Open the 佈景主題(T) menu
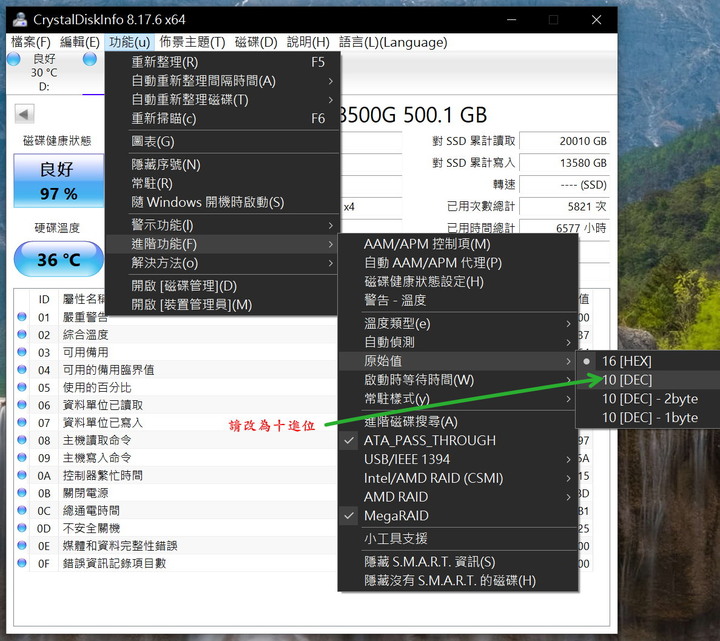The width and height of the screenshot is (720, 641). [x=192, y=42]
